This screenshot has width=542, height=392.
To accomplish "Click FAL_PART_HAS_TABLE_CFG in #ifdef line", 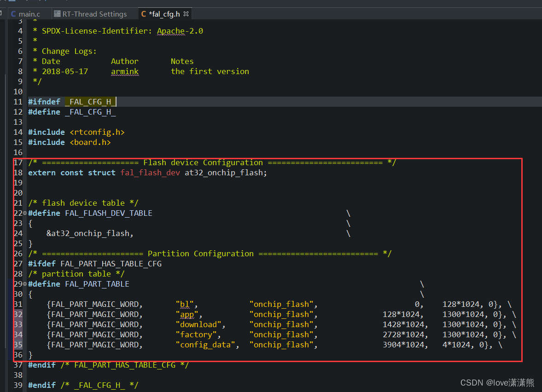I will point(111,264).
